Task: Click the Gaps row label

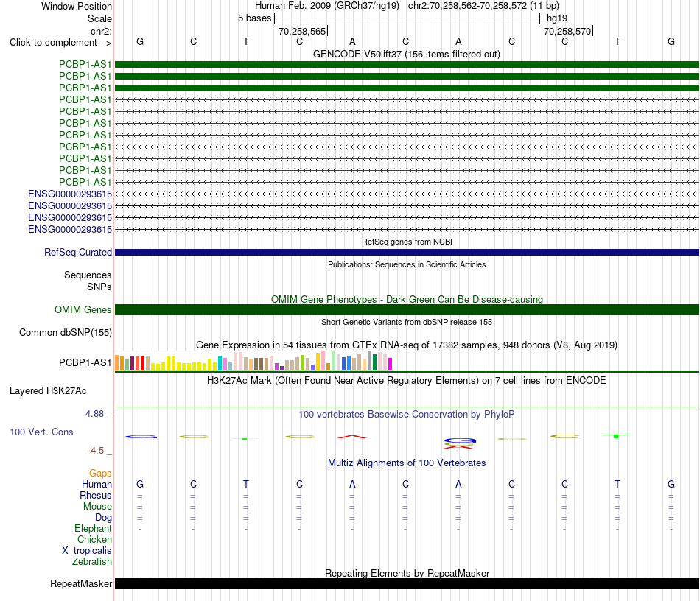Action: coord(100,474)
